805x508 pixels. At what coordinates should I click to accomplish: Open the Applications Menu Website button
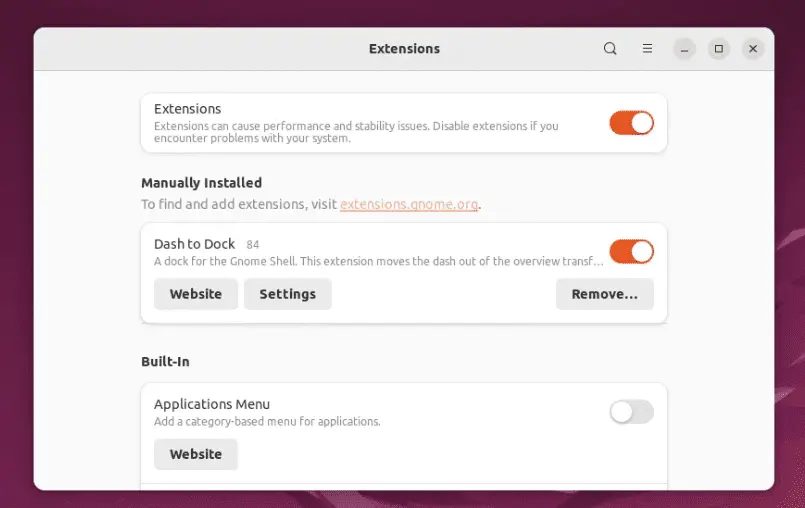(x=196, y=455)
